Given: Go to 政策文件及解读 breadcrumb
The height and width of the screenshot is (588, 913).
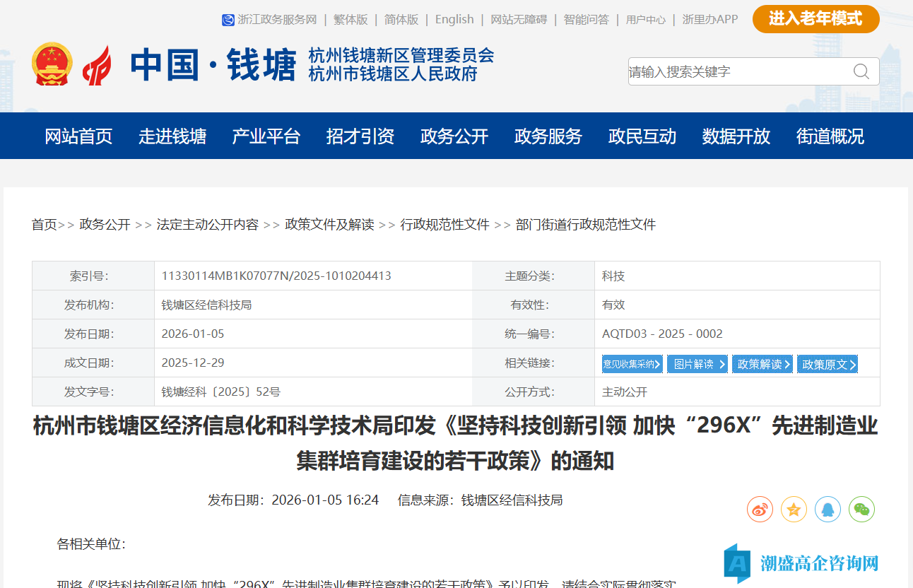Looking at the screenshot, I should (329, 225).
